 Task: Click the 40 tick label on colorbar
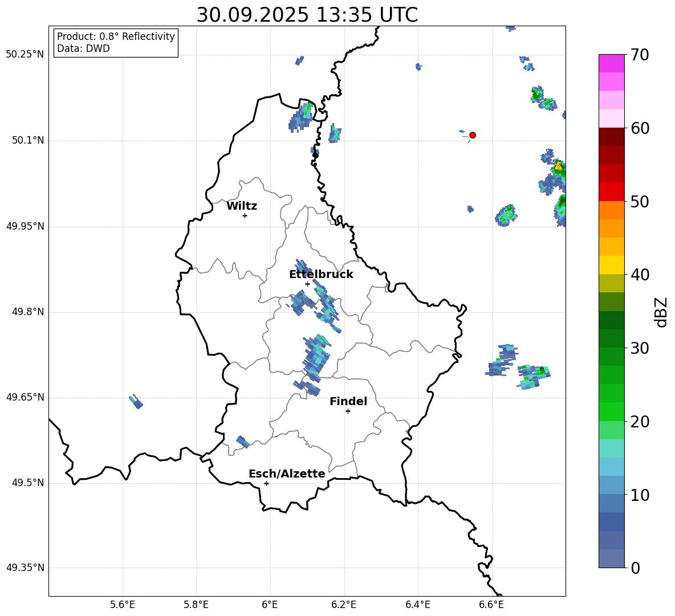click(640, 275)
